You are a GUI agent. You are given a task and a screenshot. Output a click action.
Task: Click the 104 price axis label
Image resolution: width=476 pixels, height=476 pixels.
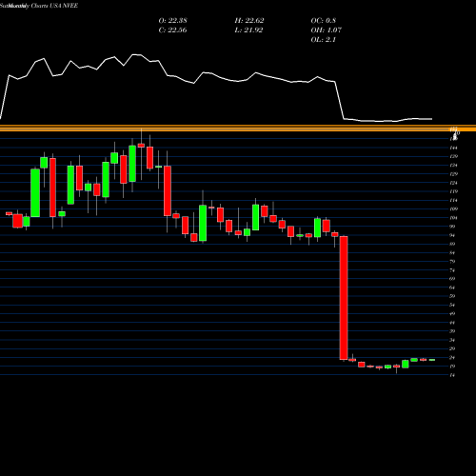point(453,218)
